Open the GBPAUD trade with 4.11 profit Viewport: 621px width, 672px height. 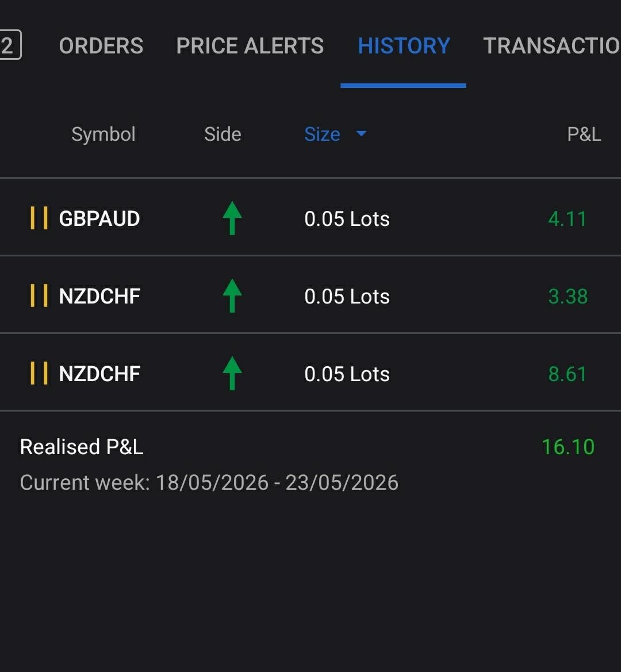tap(310, 217)
